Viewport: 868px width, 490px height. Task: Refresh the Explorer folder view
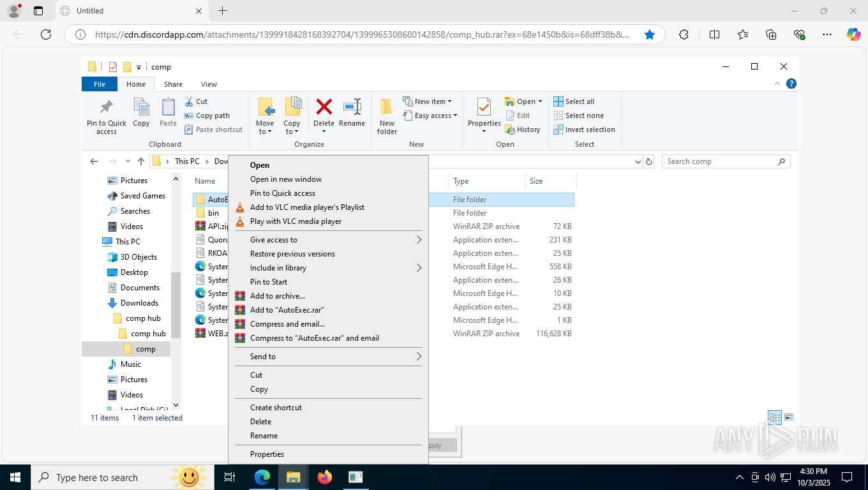pyautogui.click(x=650, y=161)
